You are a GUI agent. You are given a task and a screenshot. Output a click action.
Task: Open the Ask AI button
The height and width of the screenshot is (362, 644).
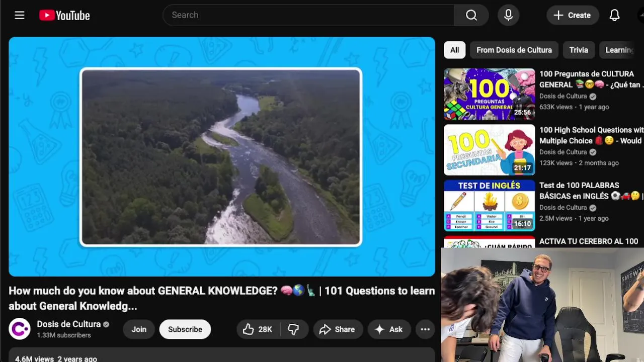pyautogui.click(x=389, y=329)
